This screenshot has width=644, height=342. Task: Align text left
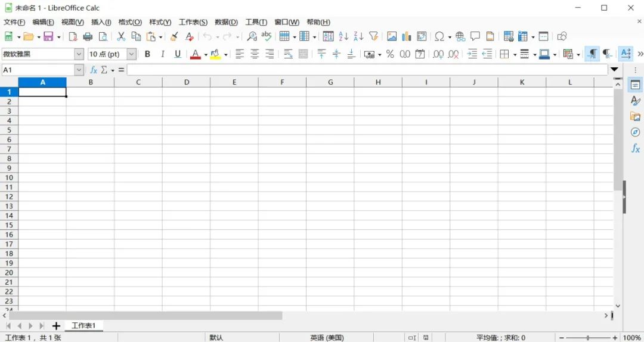[x=240, y=54]
